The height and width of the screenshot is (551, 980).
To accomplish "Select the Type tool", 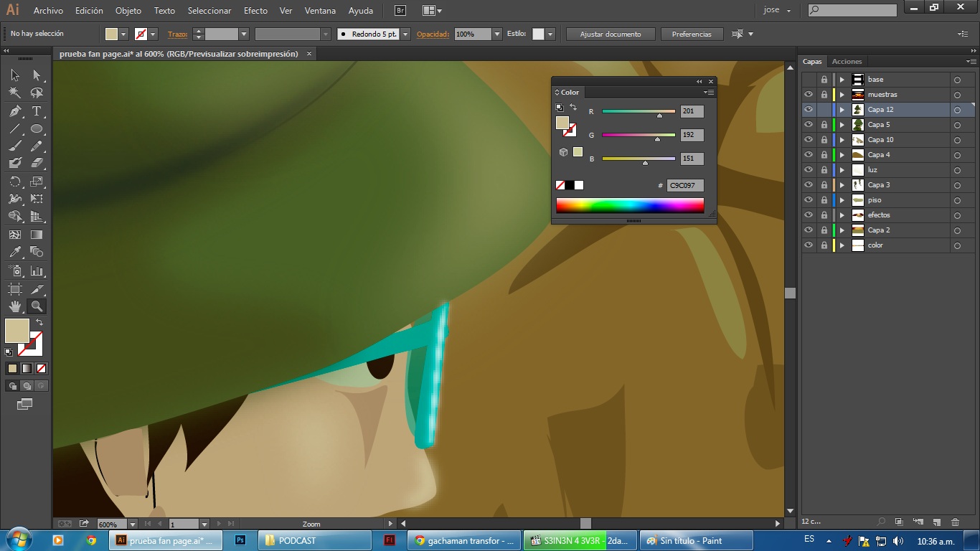I will click(37, 111).
